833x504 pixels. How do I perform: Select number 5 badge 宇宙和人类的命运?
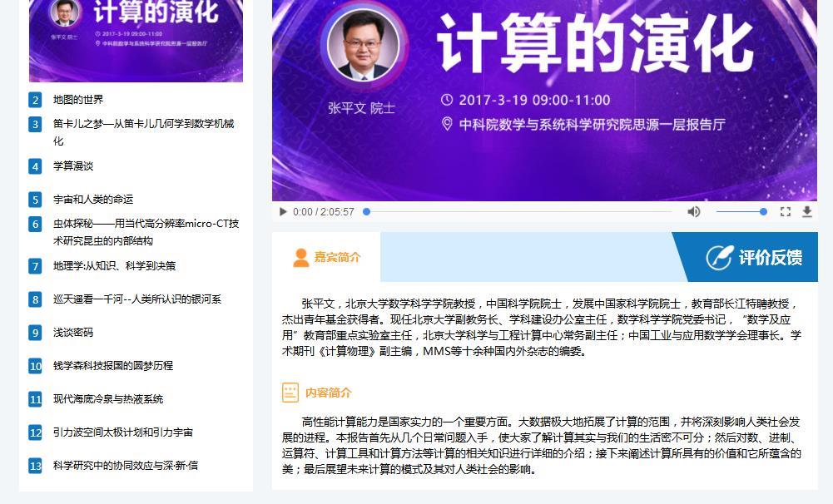click(x=35, y=200)
